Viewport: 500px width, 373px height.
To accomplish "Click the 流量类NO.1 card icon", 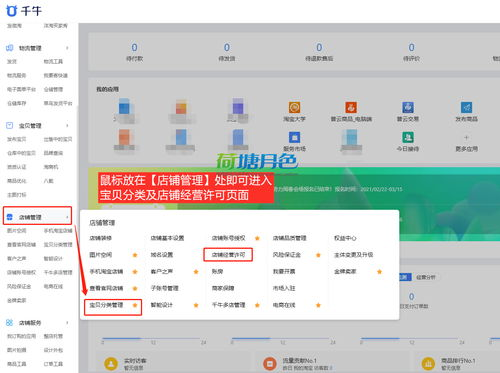I will pos(270,364).
